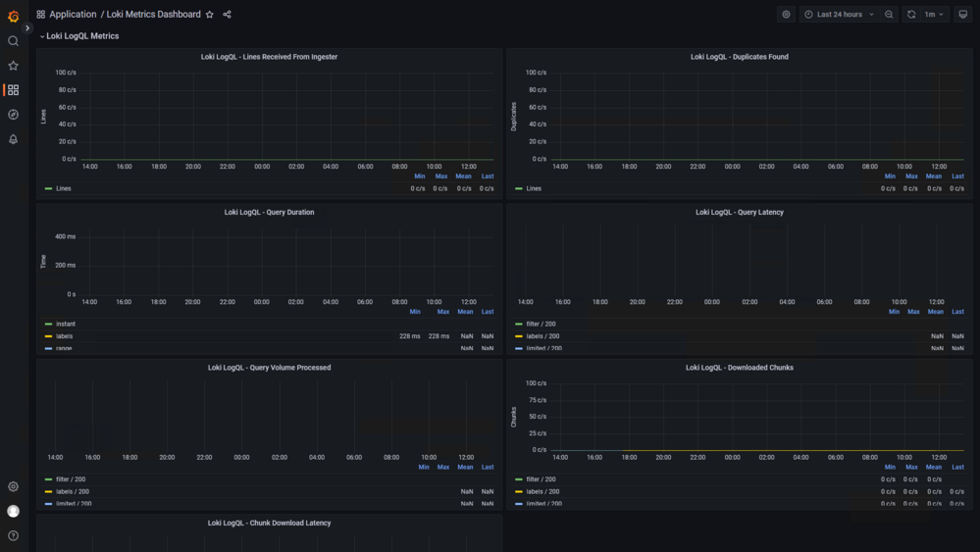The image size is (980, 552).
Task: Open the search dashboards icon
Action: pyautogui.click(x=13, y=41)
